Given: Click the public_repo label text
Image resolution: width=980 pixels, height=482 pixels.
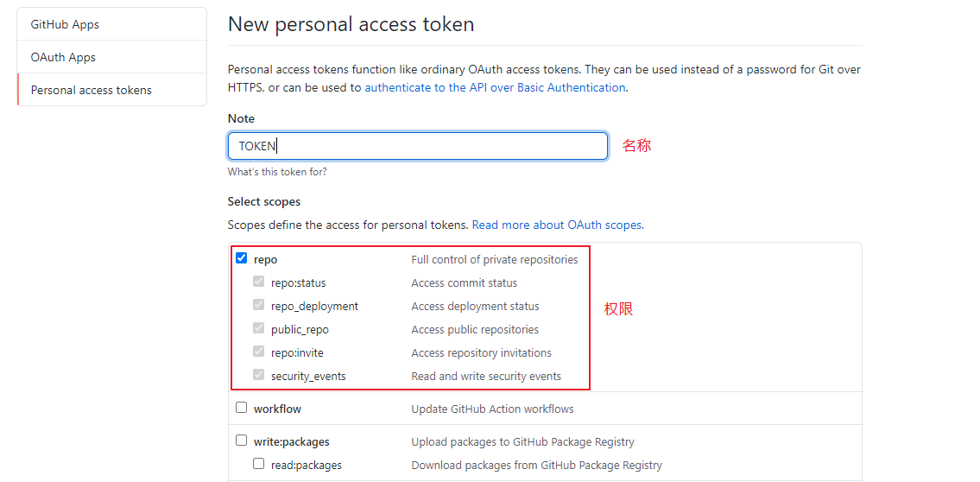Looking at the screenshot, I should [x=300, y=329].
